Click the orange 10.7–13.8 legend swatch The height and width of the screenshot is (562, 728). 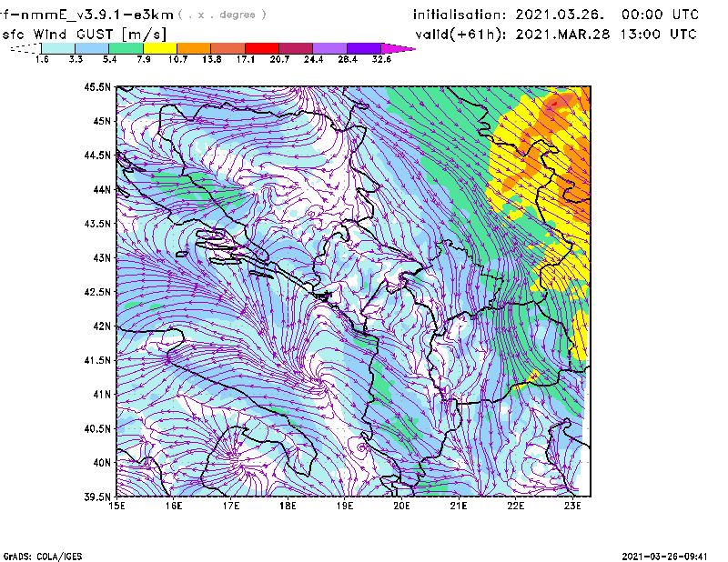pos(194,48)
